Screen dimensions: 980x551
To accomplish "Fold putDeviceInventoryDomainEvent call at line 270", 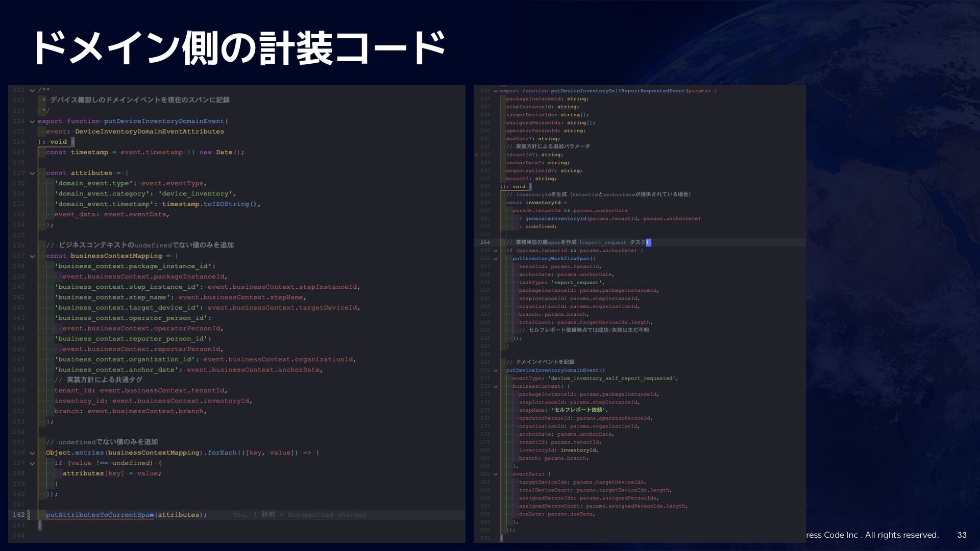I will click(496, 370).
